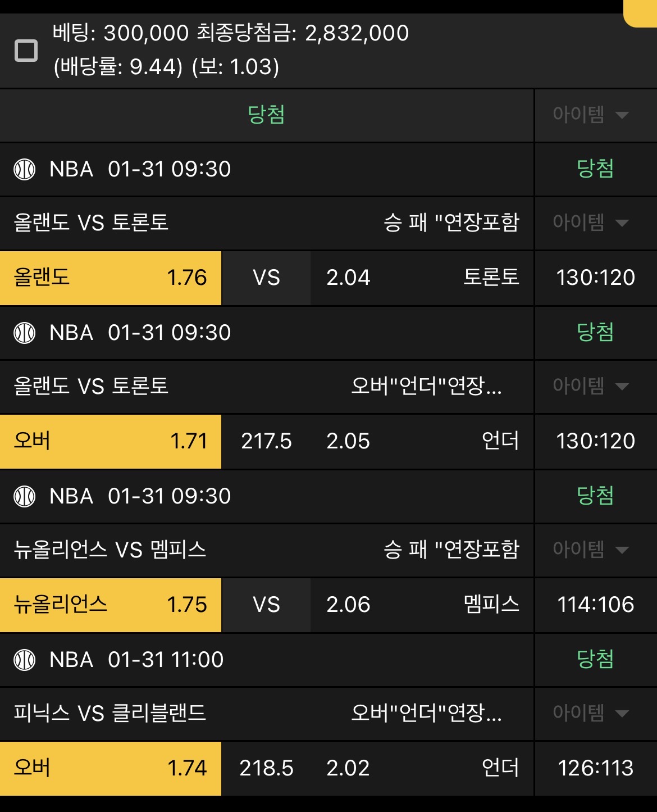This screenshot has width=657, height=812.
Task: Select the 뉴올리언스 1.75 highlighted pick
Action: (111, 606)
